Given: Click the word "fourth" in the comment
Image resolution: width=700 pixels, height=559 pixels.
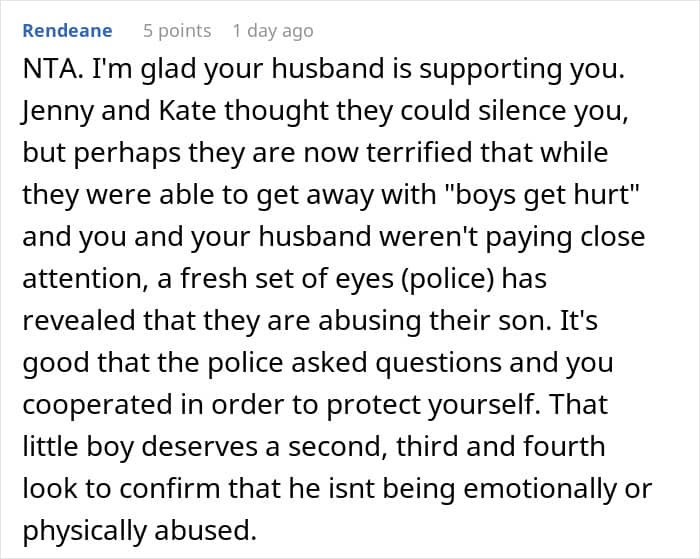Looking at the screenshot, I should point(564,446).
